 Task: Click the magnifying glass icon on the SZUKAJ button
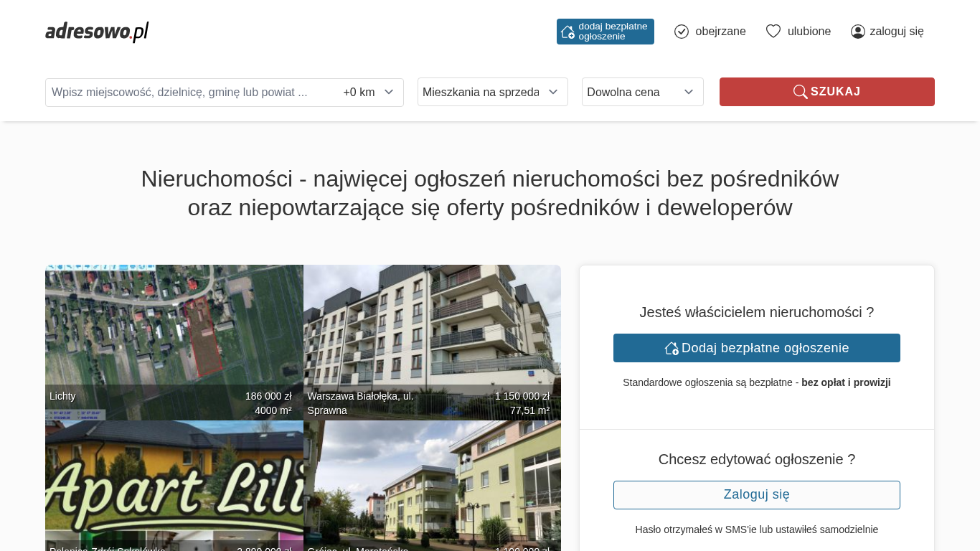pos(800,92)
